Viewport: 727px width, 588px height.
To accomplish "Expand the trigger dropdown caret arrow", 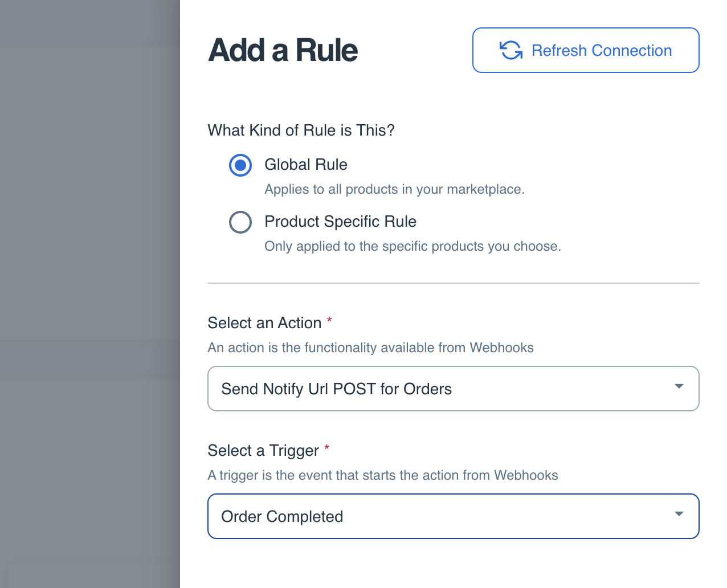I will click(x=679, y=514).
